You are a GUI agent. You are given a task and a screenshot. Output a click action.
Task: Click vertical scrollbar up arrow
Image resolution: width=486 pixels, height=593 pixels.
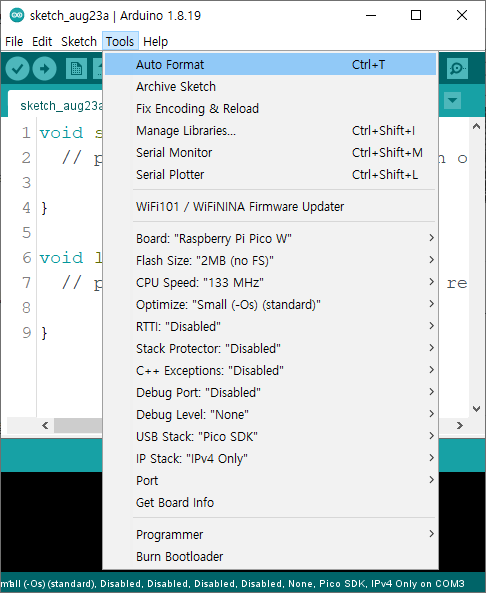tap(477, 126)
